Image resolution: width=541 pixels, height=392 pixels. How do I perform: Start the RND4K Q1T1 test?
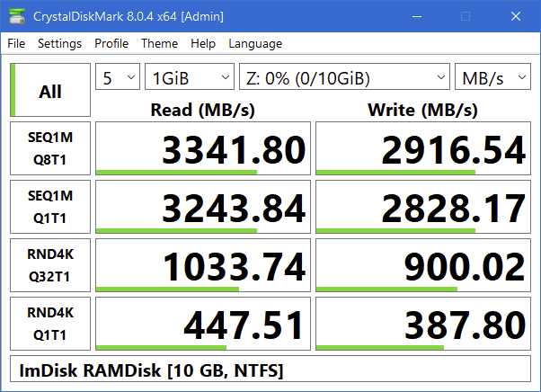[x=50, y=324]
